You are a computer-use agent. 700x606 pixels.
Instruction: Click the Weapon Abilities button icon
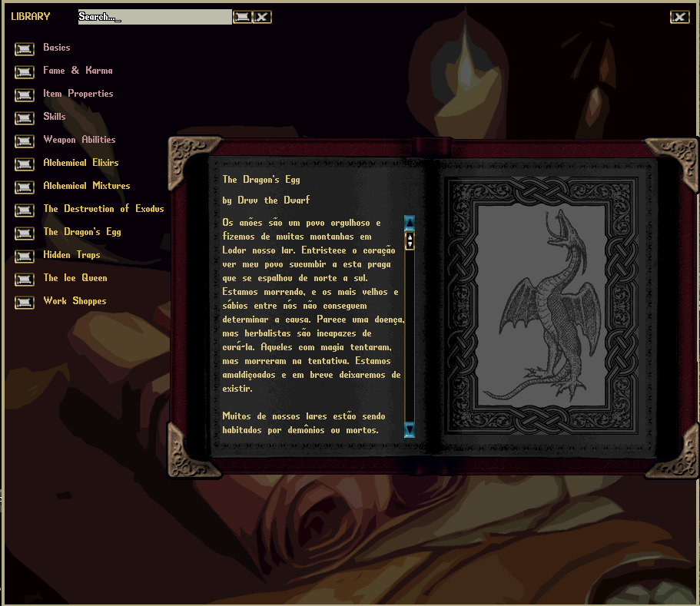pos(25,141)
